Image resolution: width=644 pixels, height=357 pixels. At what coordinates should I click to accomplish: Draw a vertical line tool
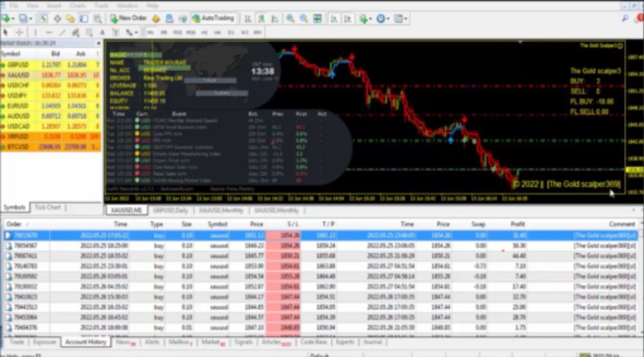(x=35, y=32)
